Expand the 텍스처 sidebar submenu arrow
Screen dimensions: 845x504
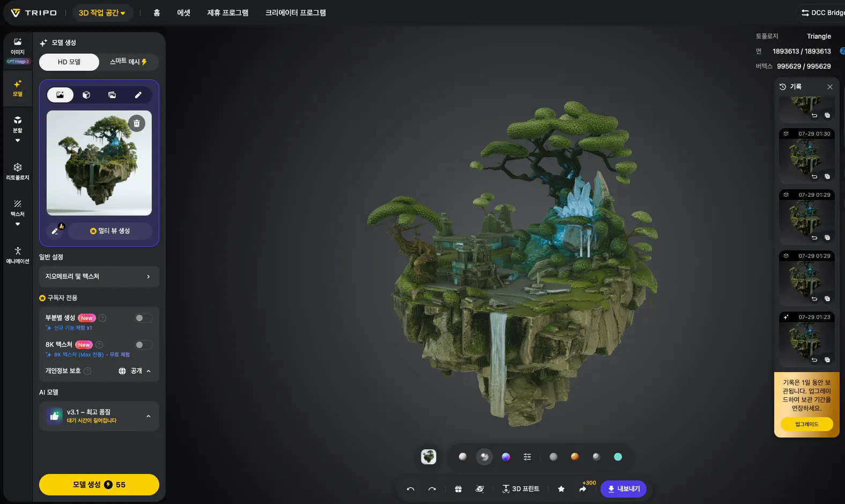(18, 224)
